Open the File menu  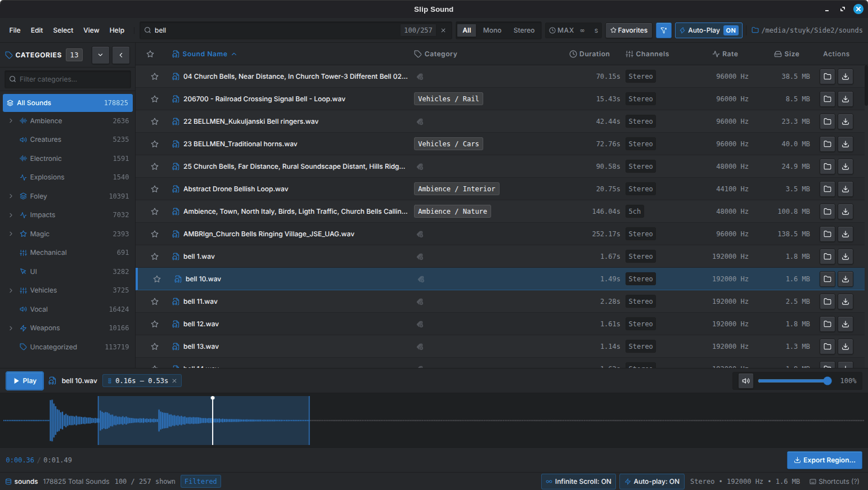[15, 30]
